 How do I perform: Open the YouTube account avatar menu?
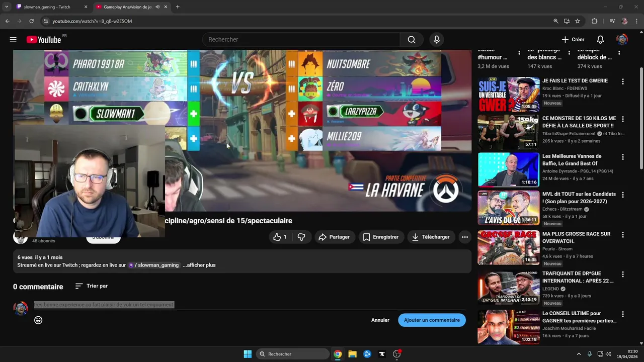coord(622,40)
